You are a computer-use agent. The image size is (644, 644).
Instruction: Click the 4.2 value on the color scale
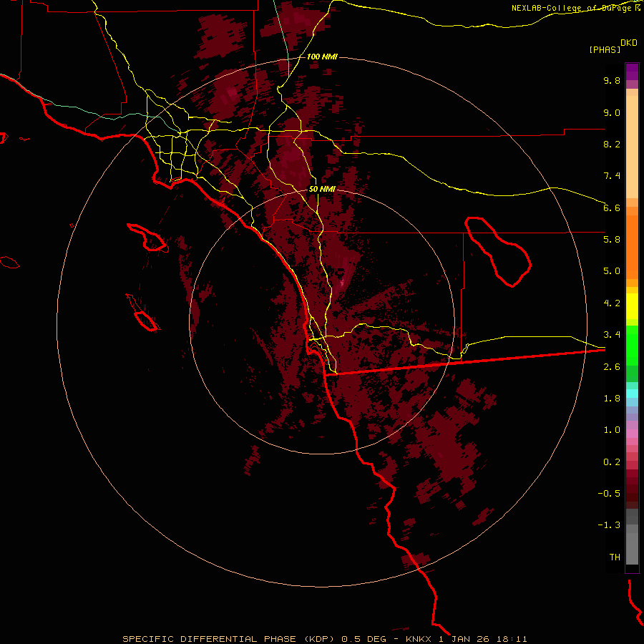[x=612, y=303]
